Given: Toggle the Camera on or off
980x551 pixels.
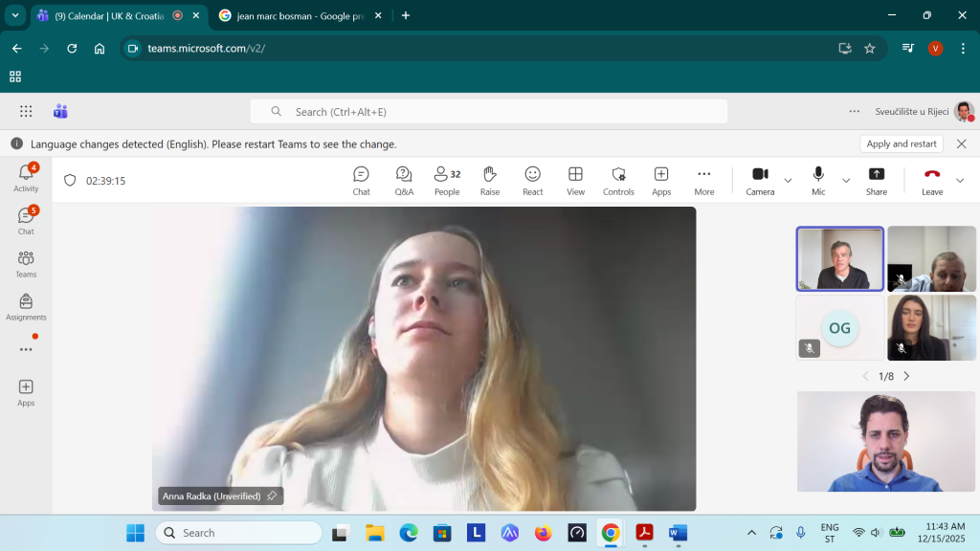Looking at the screenshot, I should coord(760,179).
